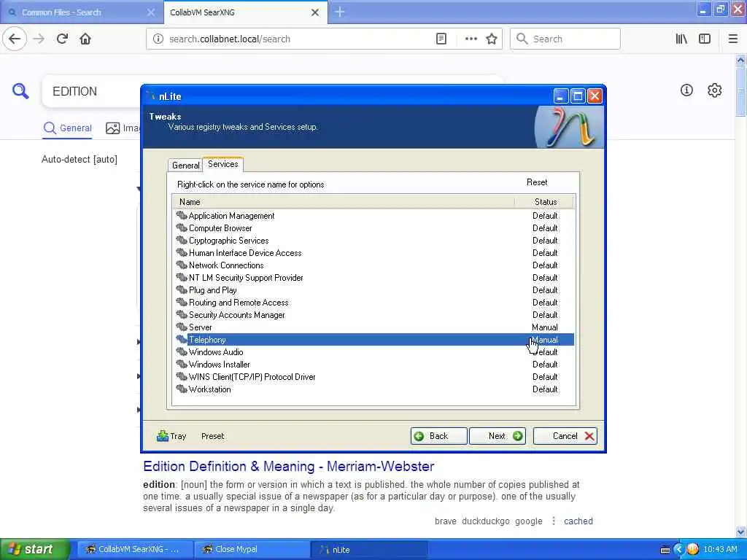Click the browser Search field
This screenshot has width=747, height=560.
(565, 39)
